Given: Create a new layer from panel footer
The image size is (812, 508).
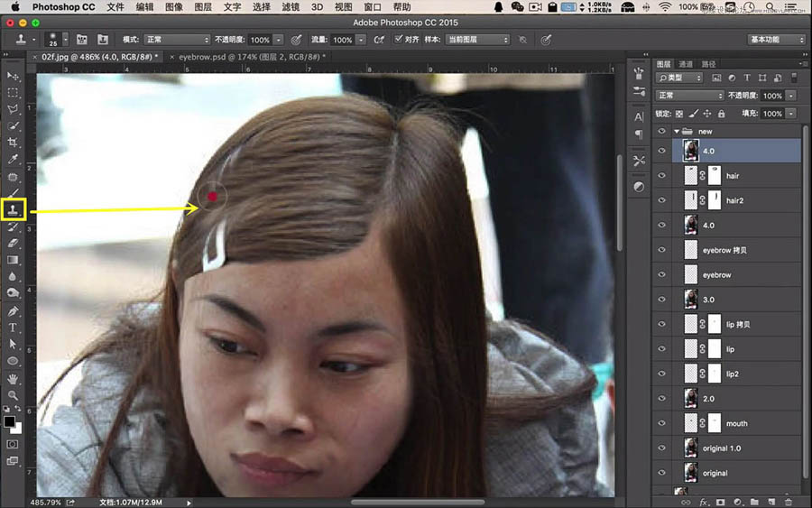Looking at the screenshot, I should tap(771, 502).
